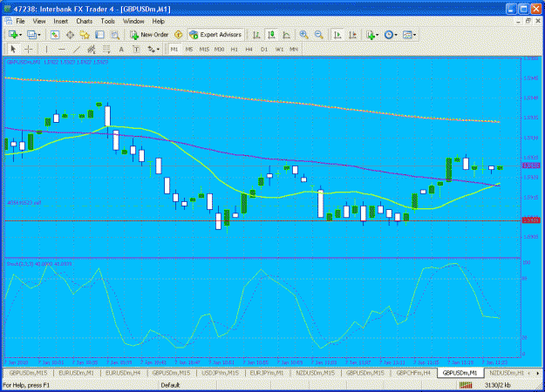Screen dimensions: 545x392
Task: Switch to the EURUSDm,H4 chart tab
Action: tap(123, 373)
